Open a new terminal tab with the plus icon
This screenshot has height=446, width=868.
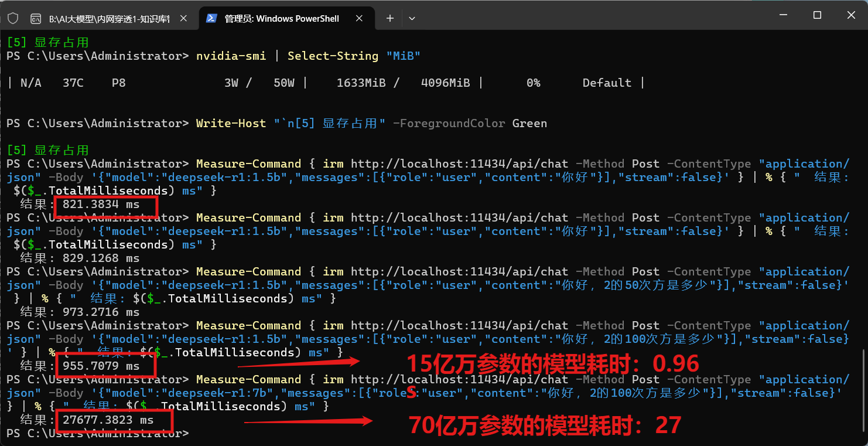point(389,18)
